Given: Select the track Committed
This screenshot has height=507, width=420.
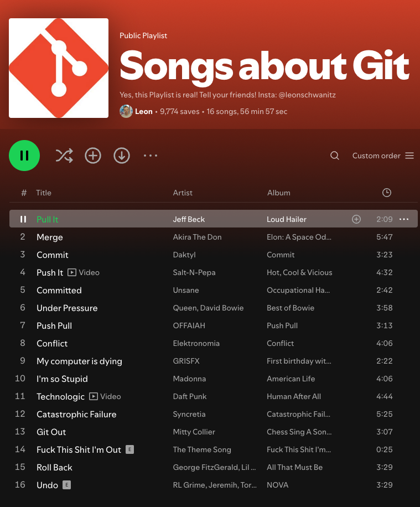Looking at the screenshot, I should tap(59, 290).
